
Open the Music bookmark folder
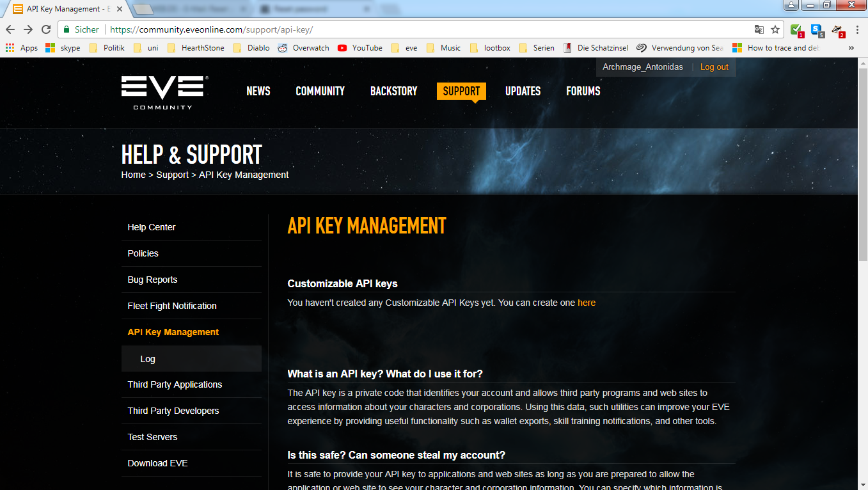pyautogui.click(x=443, y=48)
